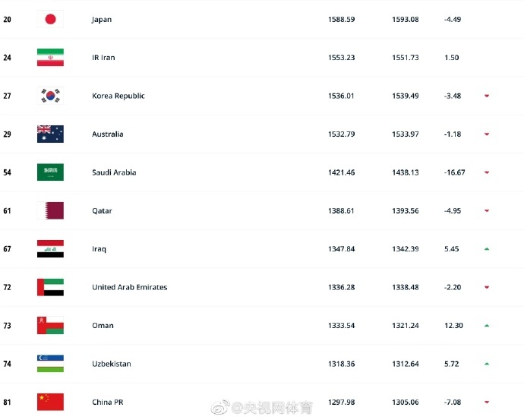Viewport: 524px width, 420px height.
Task: Open the Saudi Arabia flag image
Action: (50, 172)
